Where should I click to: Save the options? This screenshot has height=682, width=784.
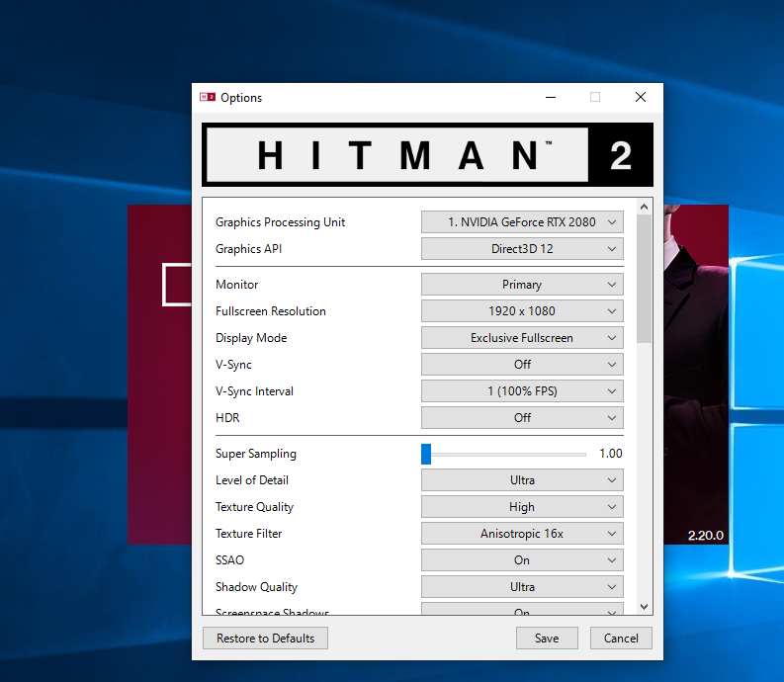(547, 639)
